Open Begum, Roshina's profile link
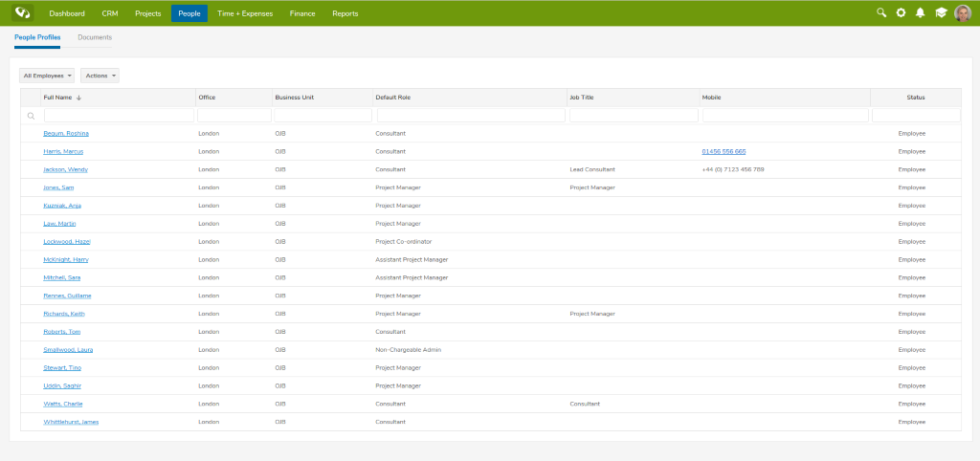This screenshot has width=980, height=461. 66,133
